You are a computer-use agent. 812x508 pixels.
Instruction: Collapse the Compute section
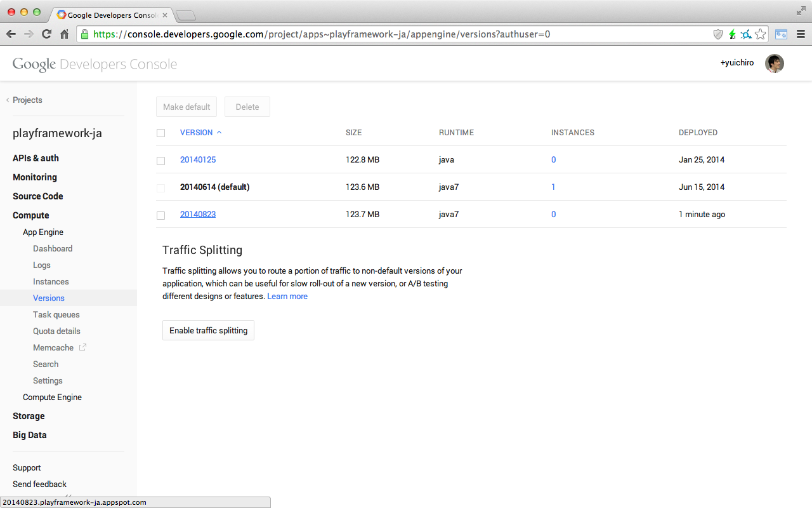[30, 215]
